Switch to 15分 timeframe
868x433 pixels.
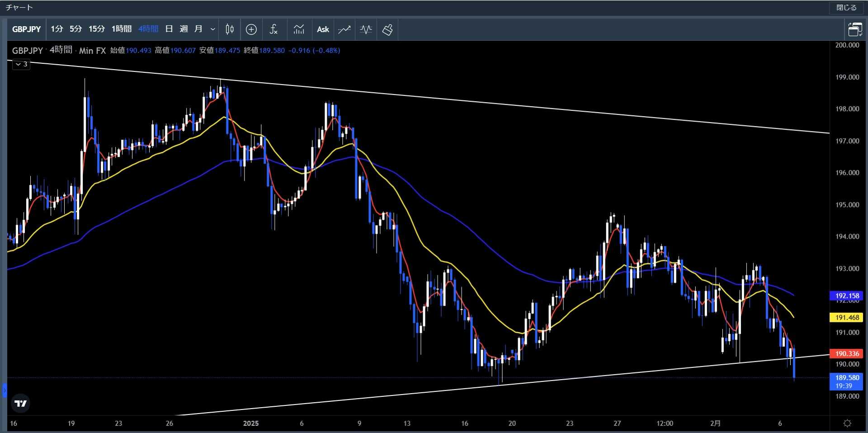click(x=96, y=29)
